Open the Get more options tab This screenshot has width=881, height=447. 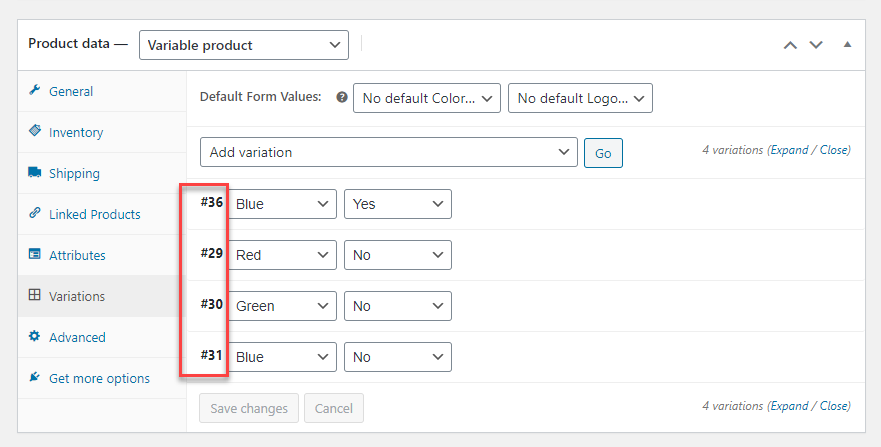(x=102, y=378)
